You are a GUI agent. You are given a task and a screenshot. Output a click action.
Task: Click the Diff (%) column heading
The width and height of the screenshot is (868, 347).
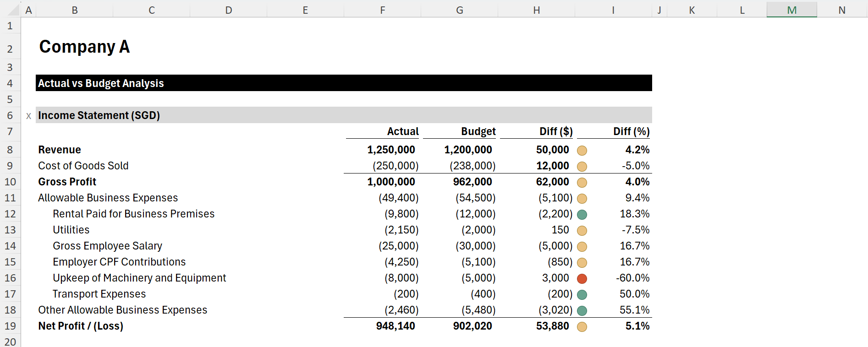coord(632,131)
